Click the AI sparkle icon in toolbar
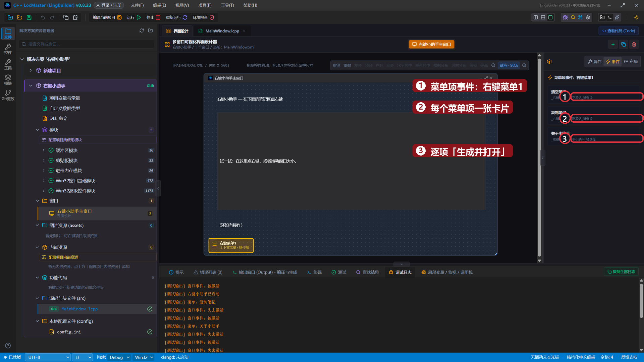Screen dimensions: 644x362 617,17
